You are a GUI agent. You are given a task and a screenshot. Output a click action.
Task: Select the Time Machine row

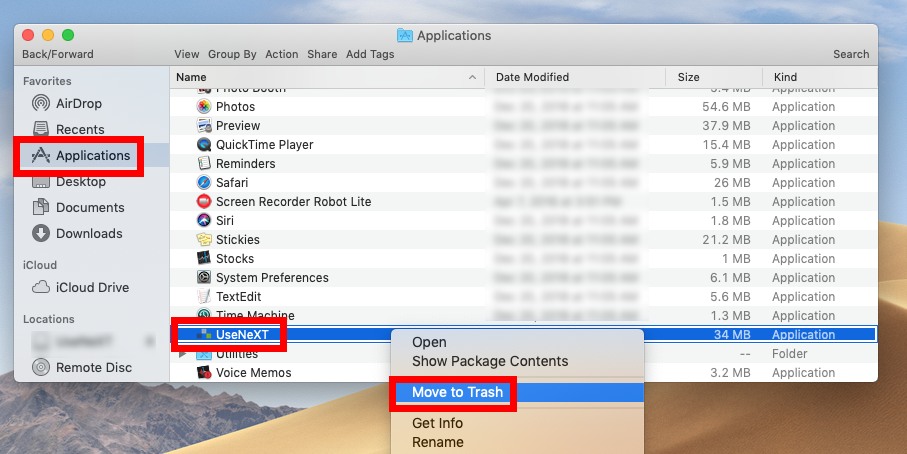click(x=523, y=315)
